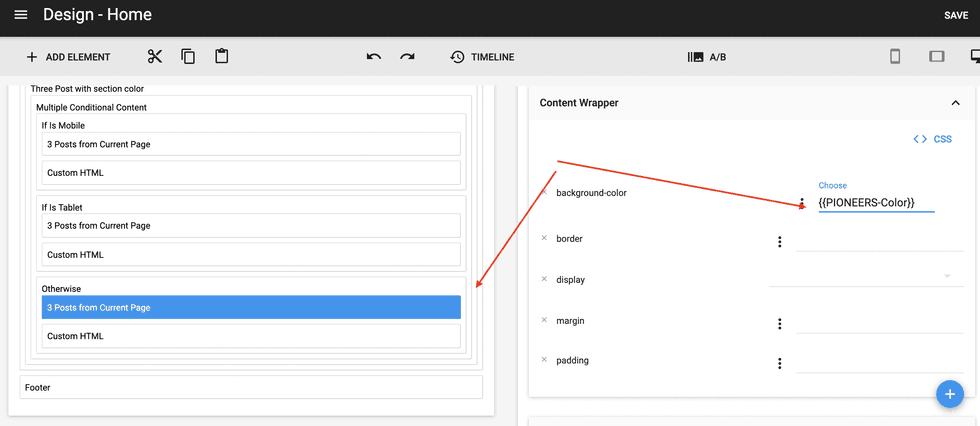
Task: Remove the background-color property
Action: pyautogui.click(x=544, y=192)
